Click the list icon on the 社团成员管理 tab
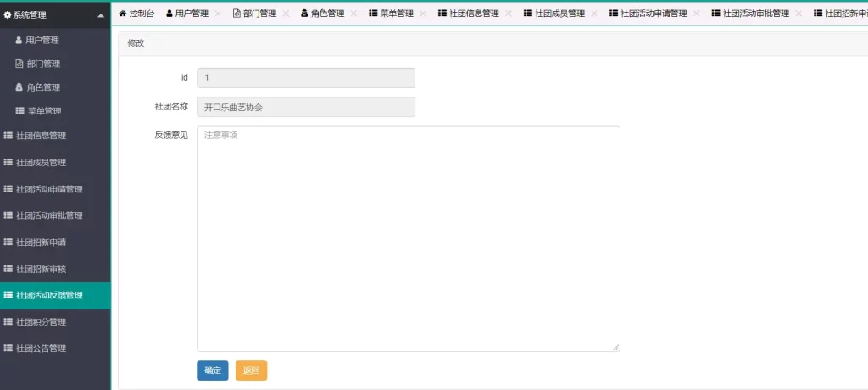The width and height of the screenshot is (868, 390). pos(527,14)
